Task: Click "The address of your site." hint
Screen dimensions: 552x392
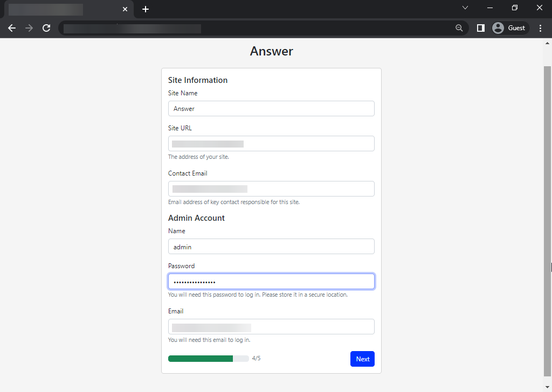Action: (x=198, y=157)
